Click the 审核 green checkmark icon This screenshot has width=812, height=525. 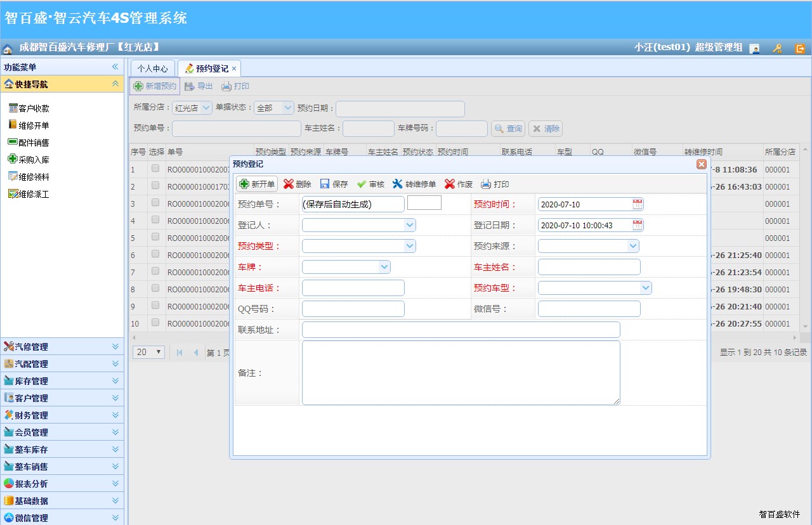[x=362, y=184]
